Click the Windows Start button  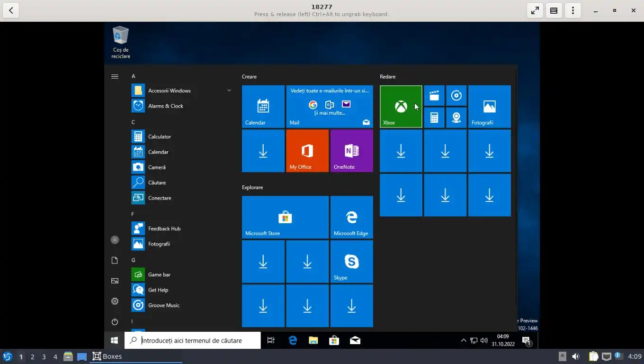114,340
